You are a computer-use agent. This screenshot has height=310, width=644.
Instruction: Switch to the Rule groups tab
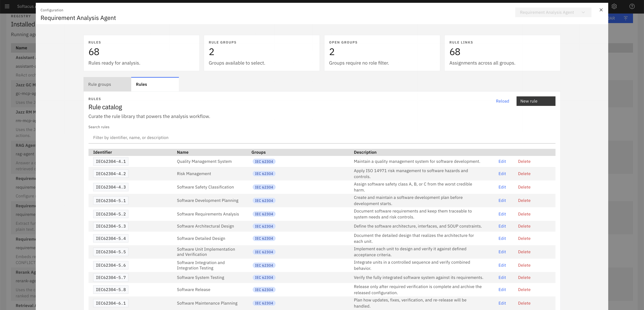coord(107,84)
